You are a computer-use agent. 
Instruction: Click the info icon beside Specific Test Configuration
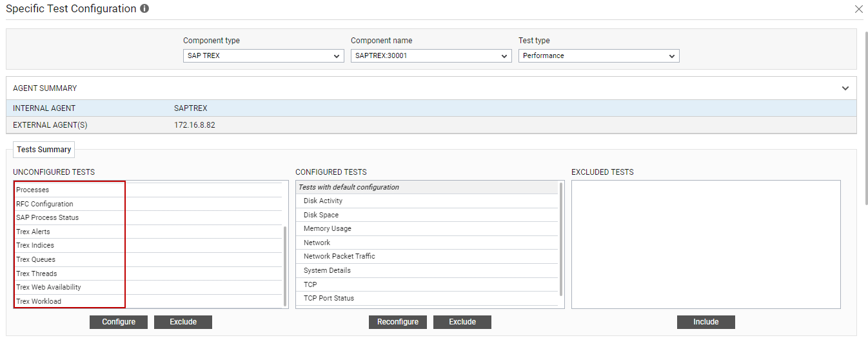coord(144,9)
